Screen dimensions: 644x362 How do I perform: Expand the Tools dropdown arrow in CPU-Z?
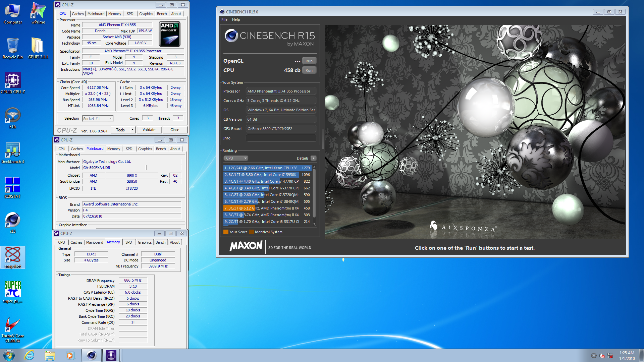point(133,130)
